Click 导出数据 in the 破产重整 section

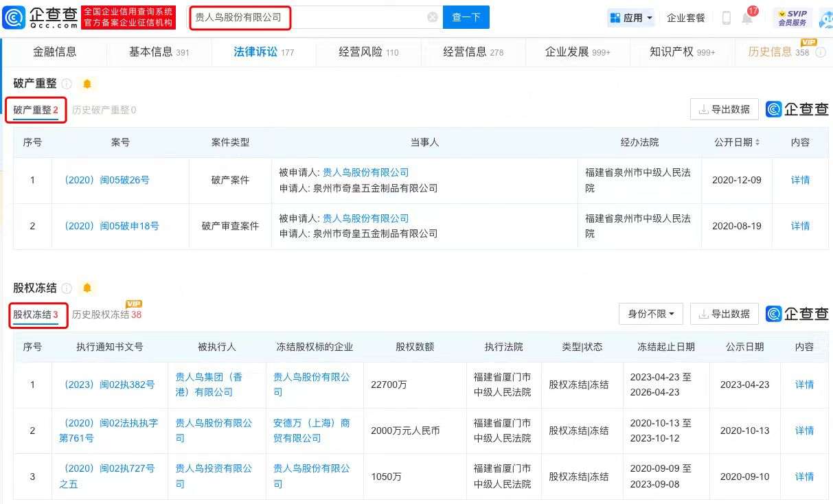[x=724, y=109]
